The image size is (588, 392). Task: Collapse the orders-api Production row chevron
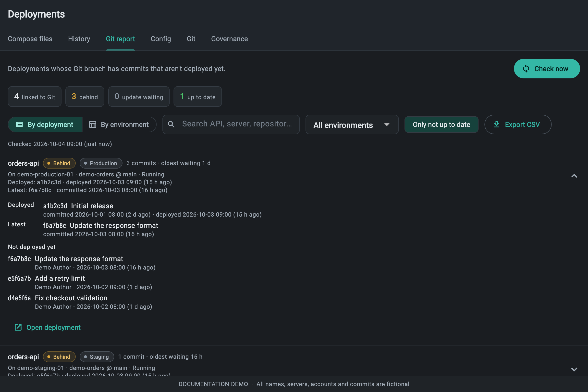(x=574, y=176)
